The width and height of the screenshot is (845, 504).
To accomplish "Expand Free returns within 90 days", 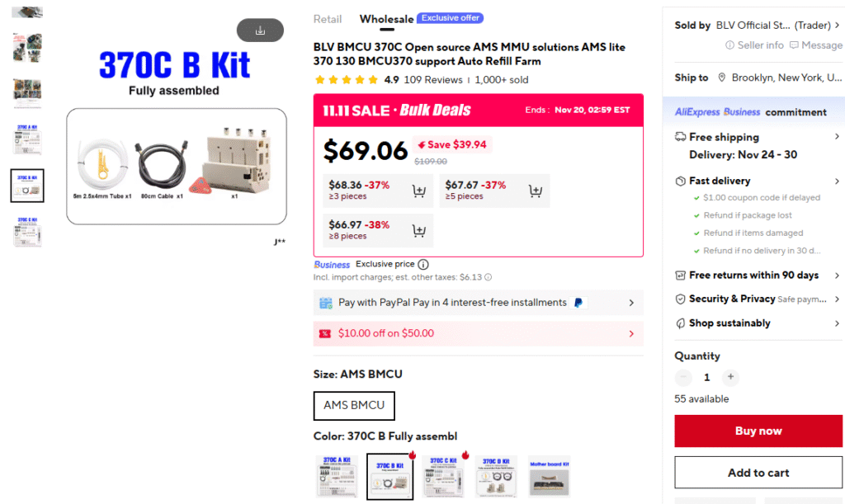I will [837, 276].
